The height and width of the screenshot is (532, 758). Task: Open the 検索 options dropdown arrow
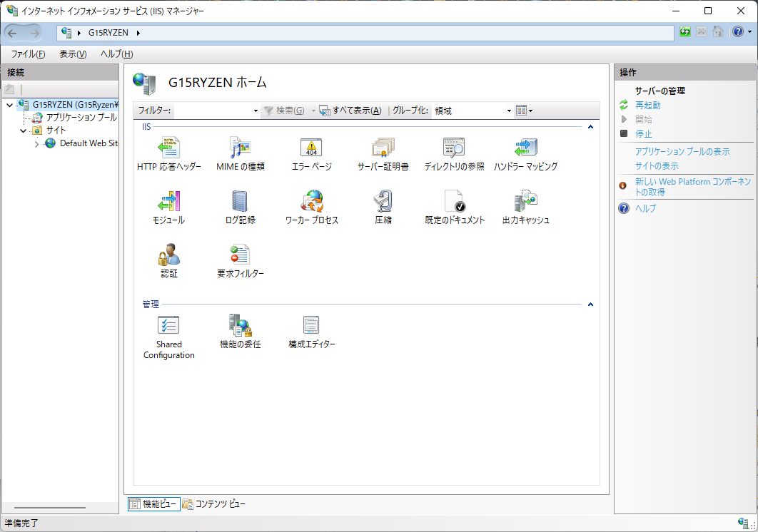coord(313,111)
